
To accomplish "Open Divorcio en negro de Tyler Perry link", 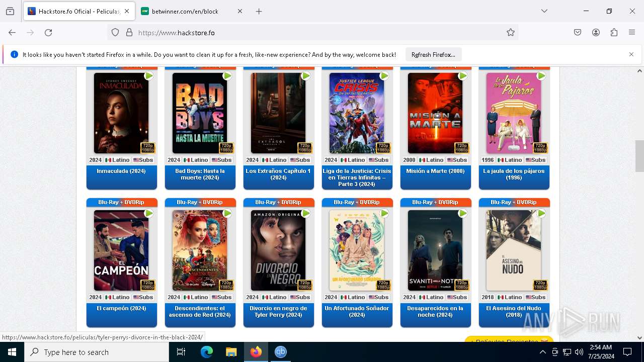I will tap(278, 312).
